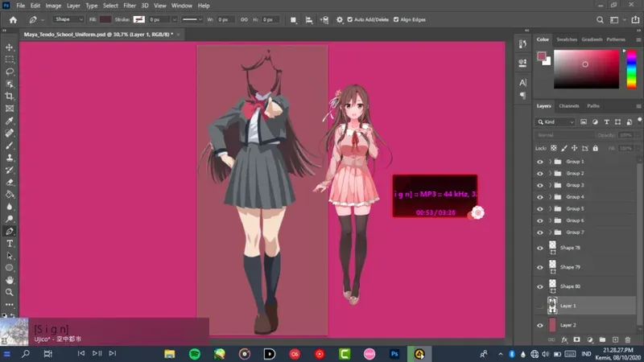The height and width of the screenshot is (362, 644).
Task: Hide Group 4 layer visibility
Action: pyautogui.click(x=540, y=197)
